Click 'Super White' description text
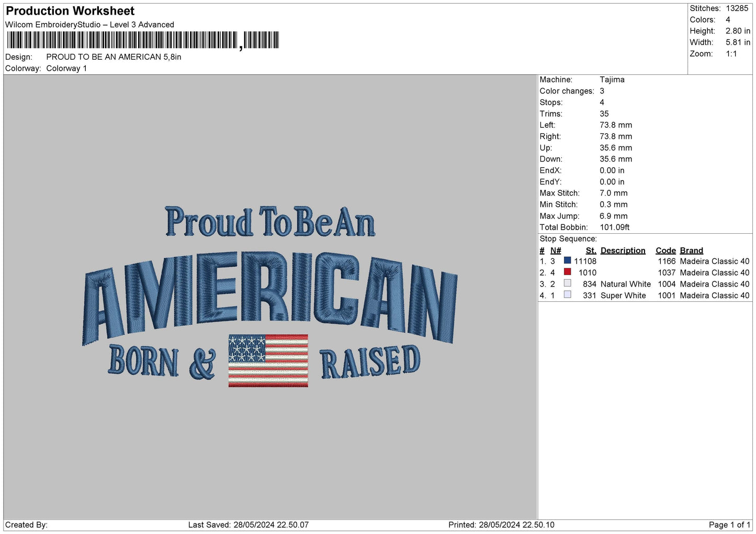The image size is (756, 534). pyautogui.click(x=623, y=296)
